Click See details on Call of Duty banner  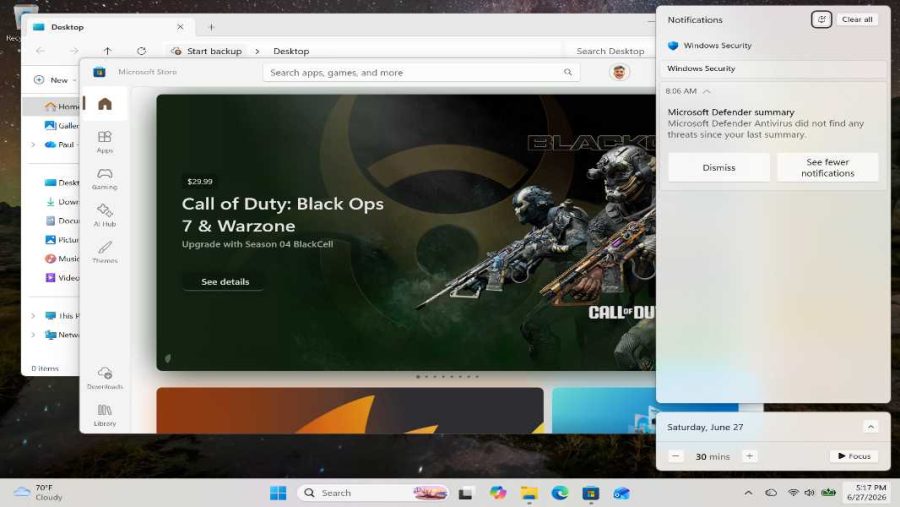[x=225, y=281]
